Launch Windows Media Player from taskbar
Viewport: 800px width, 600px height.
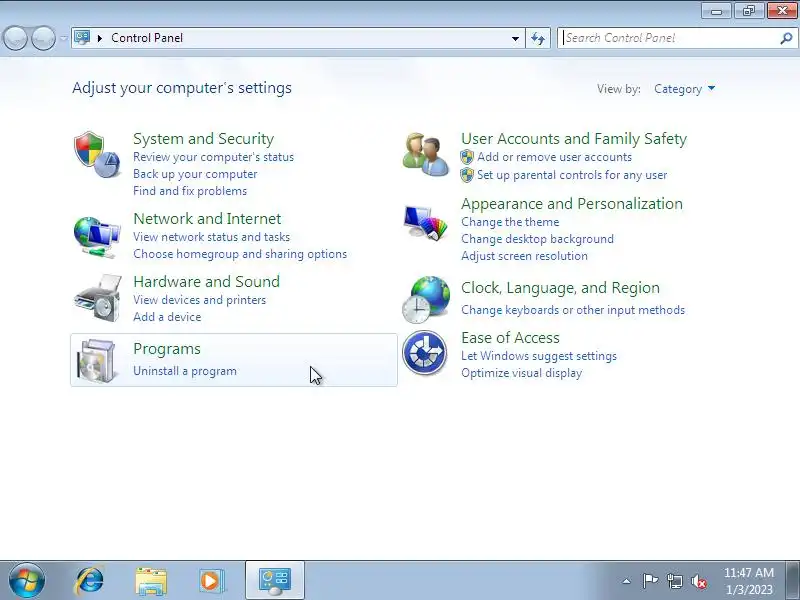[x=211, y=581]
